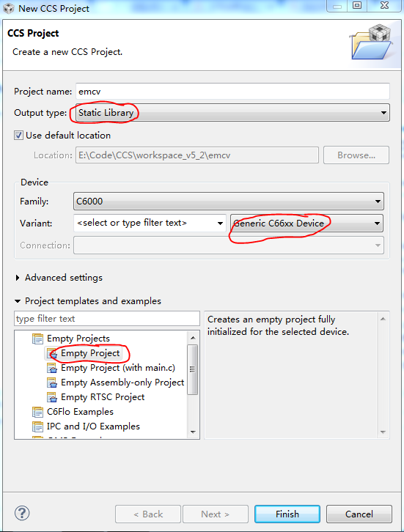Open the device Family dropdown

click(x=229, y=202)
